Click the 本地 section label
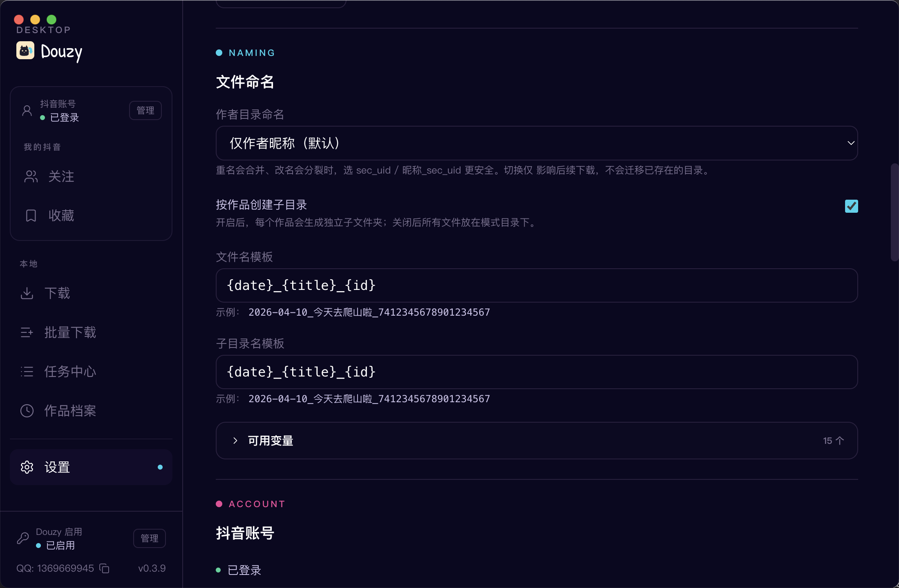 [29, 264]
